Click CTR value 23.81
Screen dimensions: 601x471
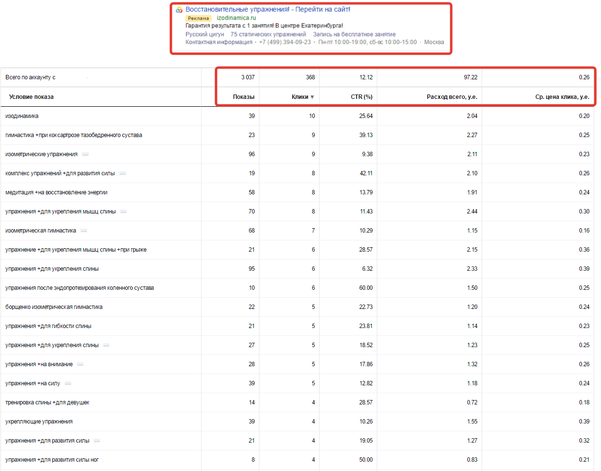click(x=366, y=326)
